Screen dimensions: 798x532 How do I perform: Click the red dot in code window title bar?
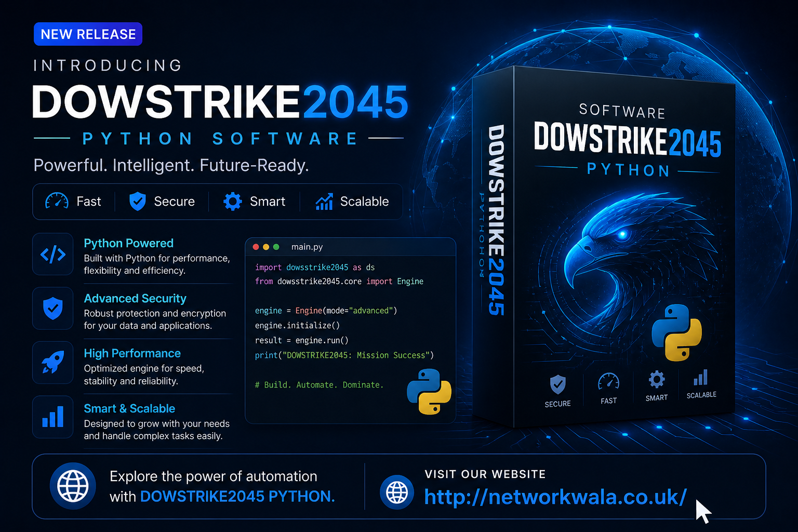coord(256,247)
